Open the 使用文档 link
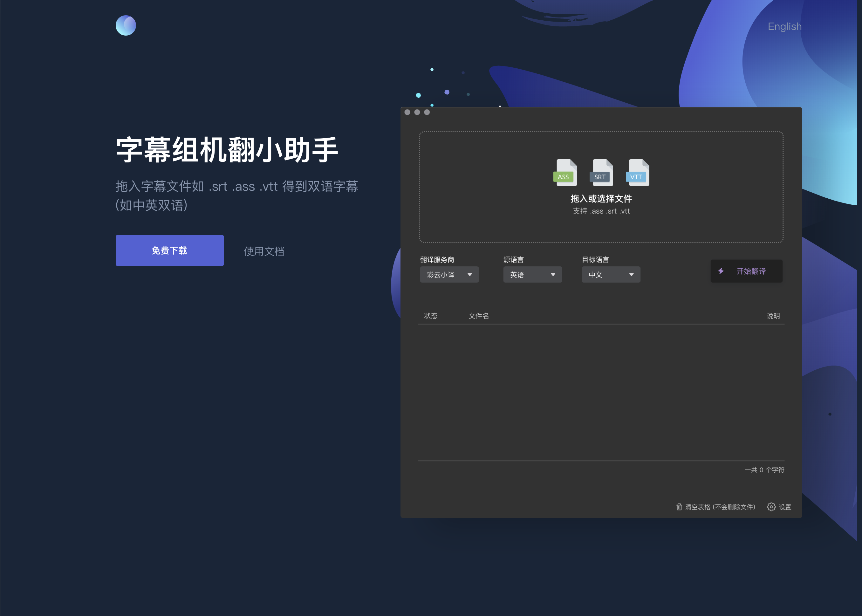Viewport: 862px width, 616px height. coord(264,251)
